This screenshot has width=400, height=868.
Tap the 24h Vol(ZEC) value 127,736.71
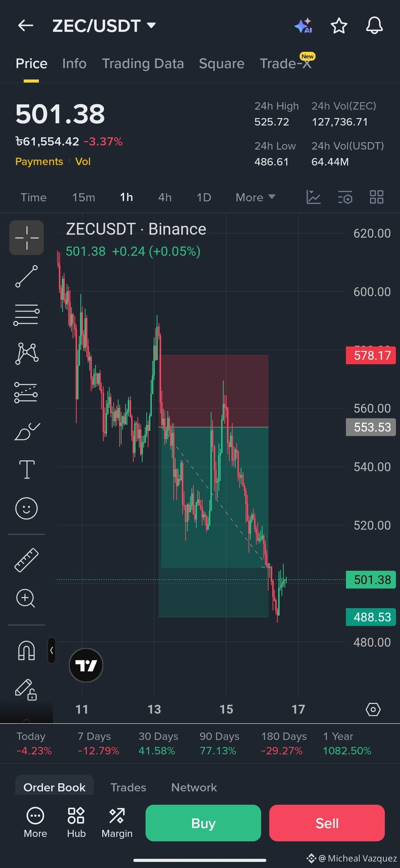340,122
